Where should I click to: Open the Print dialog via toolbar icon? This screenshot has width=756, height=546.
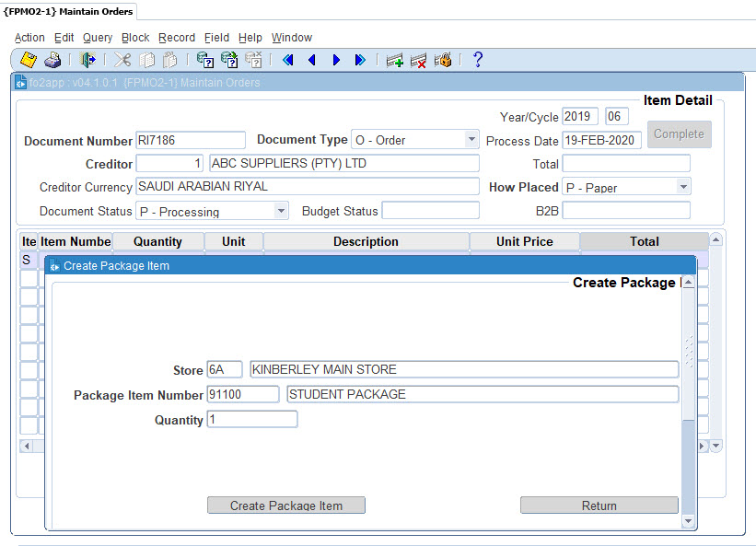[53, 59]
